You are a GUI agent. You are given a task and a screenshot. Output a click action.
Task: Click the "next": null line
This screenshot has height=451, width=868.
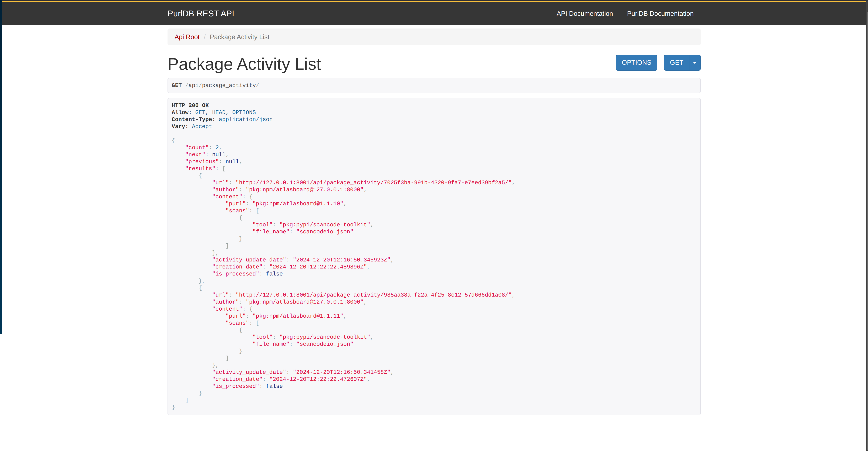(207, 154)
